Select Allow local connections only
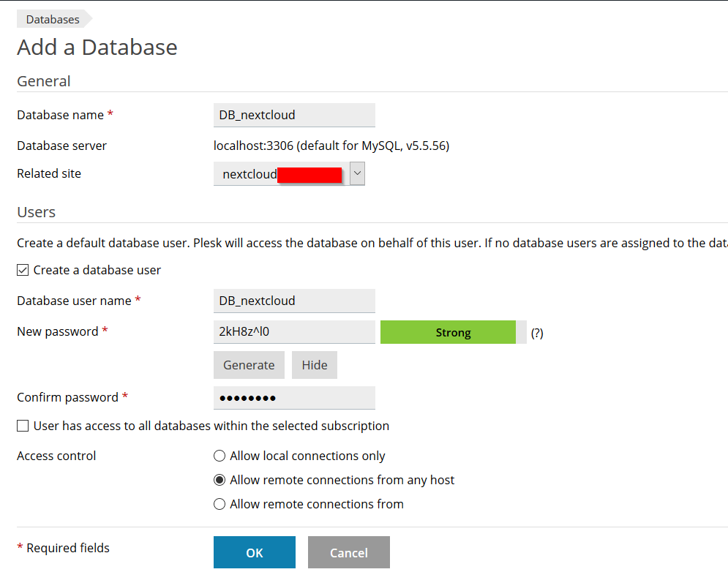This screenshot has width=728, height=572. click(219, 456)
